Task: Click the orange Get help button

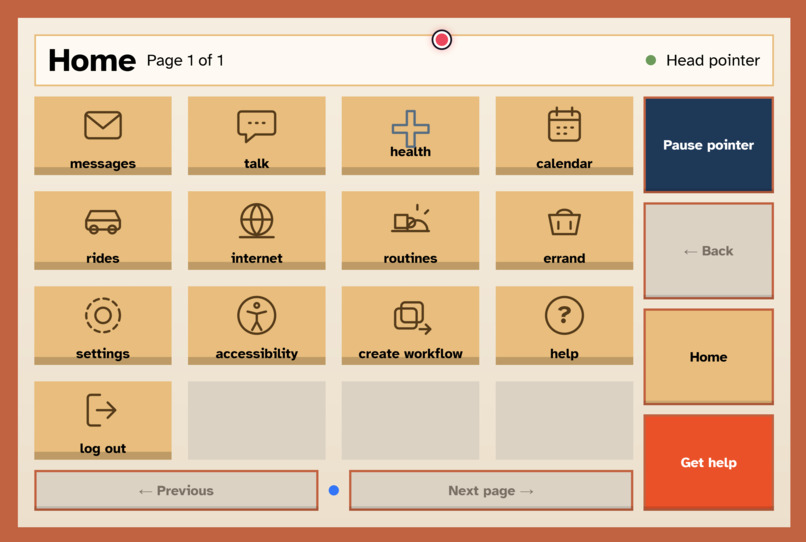Action: [708, 462]
